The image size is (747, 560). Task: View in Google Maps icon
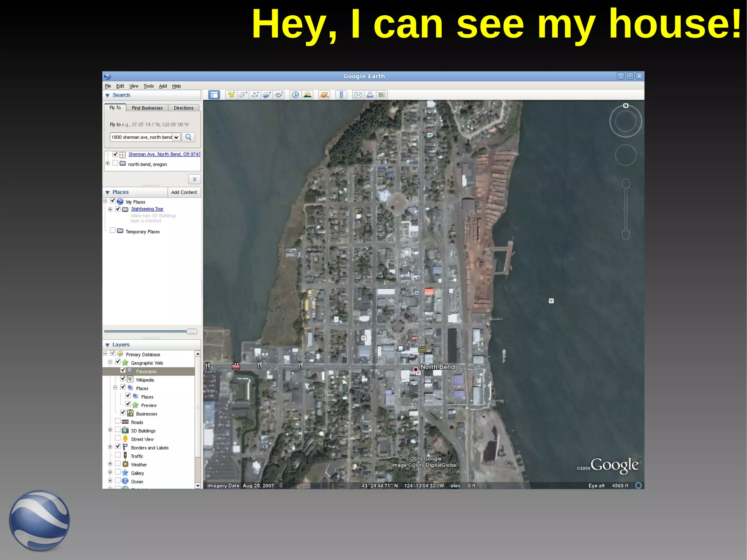[382, 95]
